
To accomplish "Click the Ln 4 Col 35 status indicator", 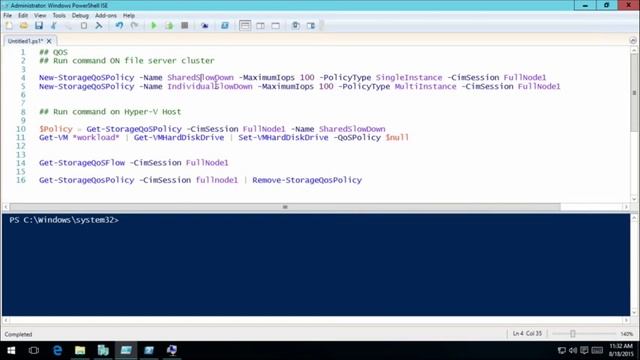I will (x=527, y=334).
